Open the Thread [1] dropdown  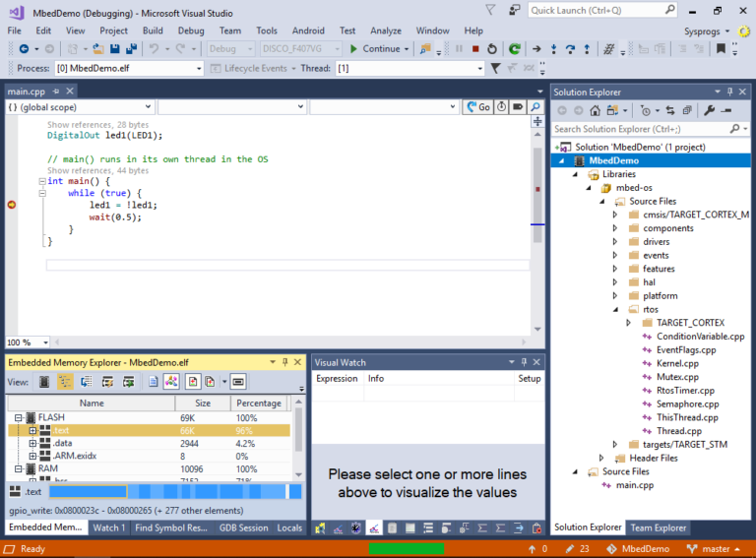click(x=479, y=69)
